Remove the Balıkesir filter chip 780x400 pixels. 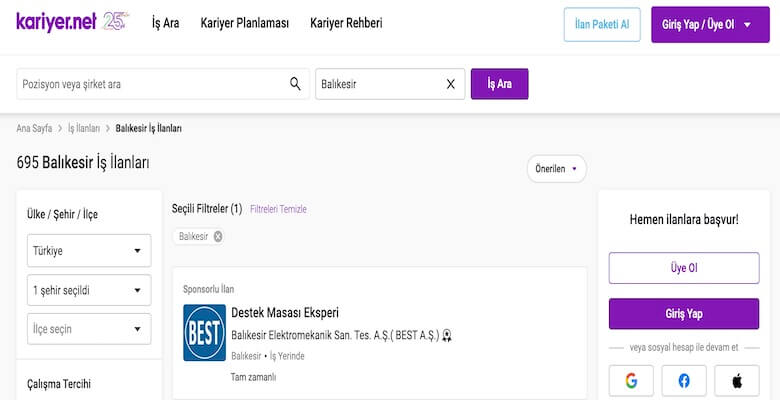click(218, 236)
